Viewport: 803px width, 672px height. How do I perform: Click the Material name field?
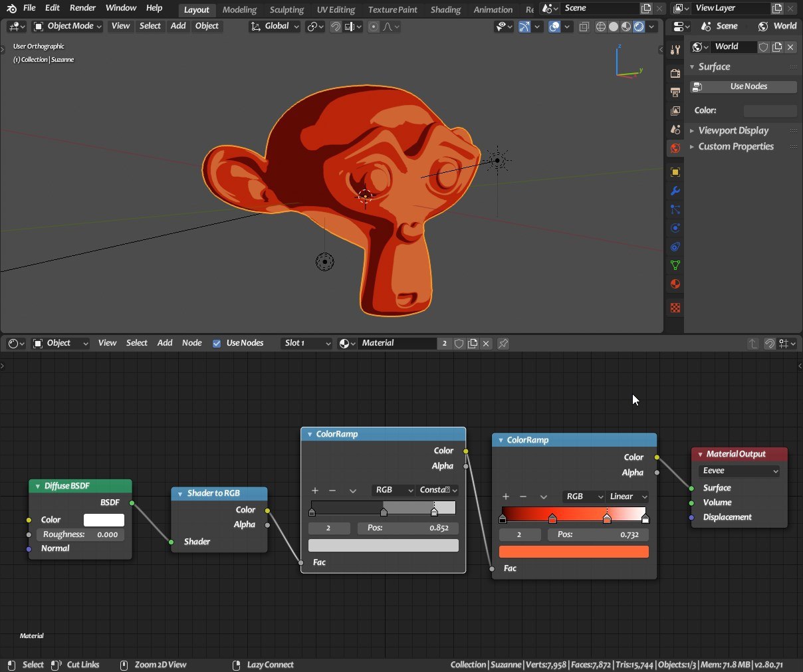[x=398, y=344]
